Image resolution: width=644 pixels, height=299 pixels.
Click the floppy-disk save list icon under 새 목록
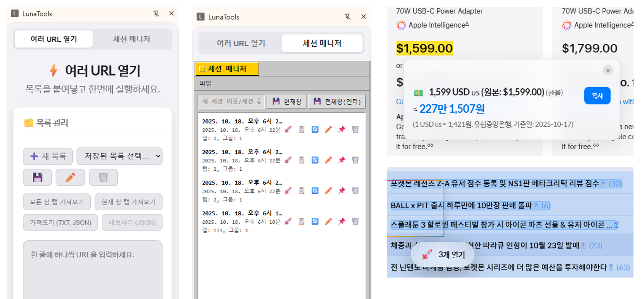pos(37,177)
